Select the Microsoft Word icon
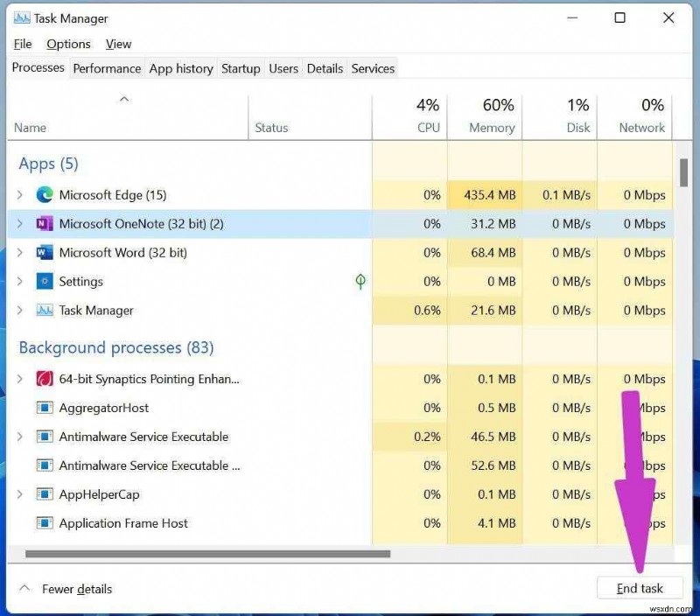Image resolution: width=700 pixels, height=616 pixels. (44, 253)
